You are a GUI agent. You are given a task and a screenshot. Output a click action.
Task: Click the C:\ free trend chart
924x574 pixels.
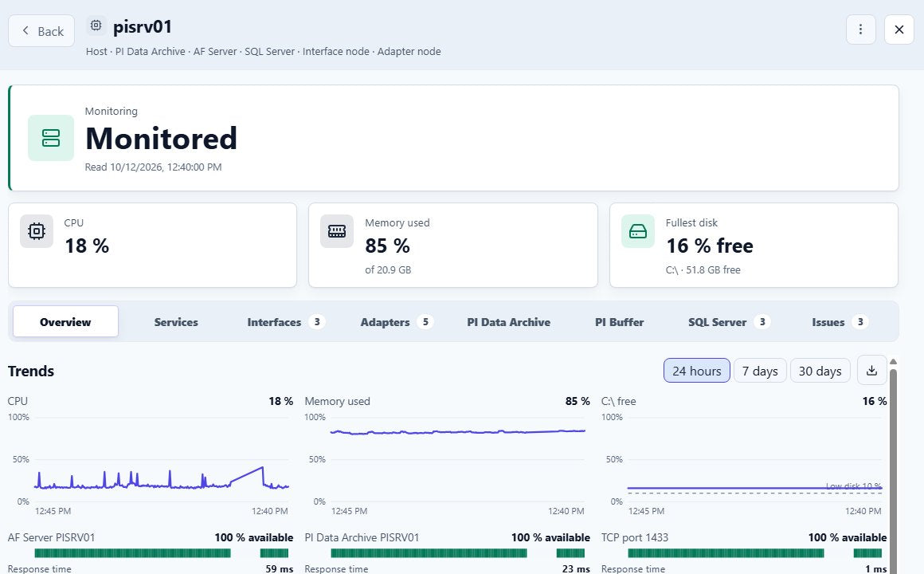click(x=755, y=460)
